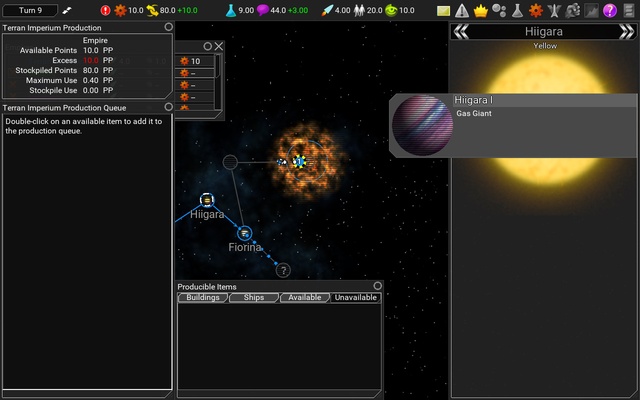640x400 pixels.
Task: Click the yellow stockpile arrows icon
Action: coord(152,10)
